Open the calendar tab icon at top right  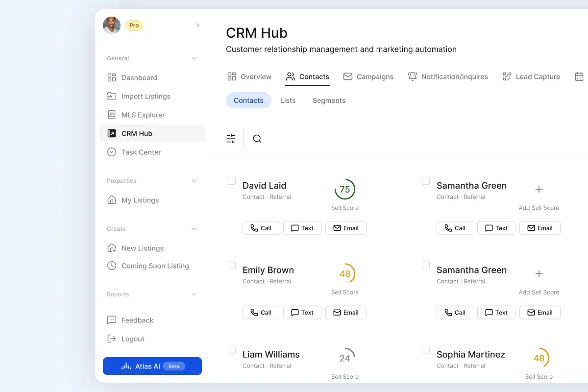coord(579,76)
